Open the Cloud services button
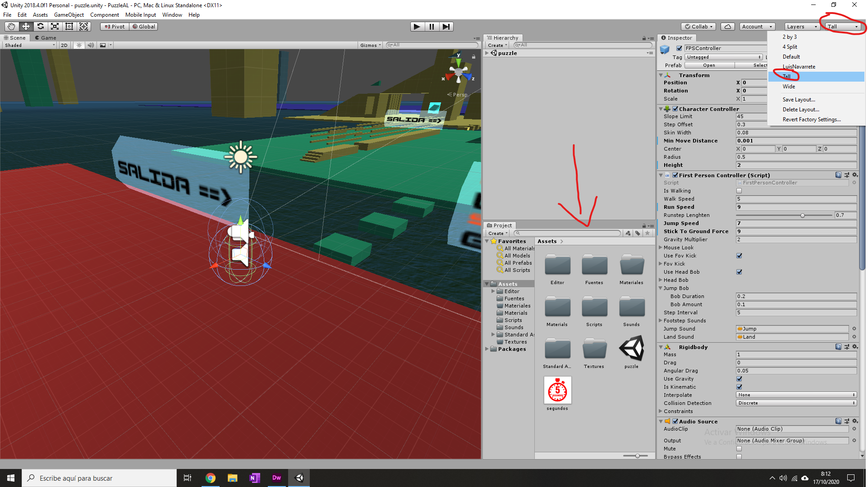This screenshot has width=868, height=487. 727,27
